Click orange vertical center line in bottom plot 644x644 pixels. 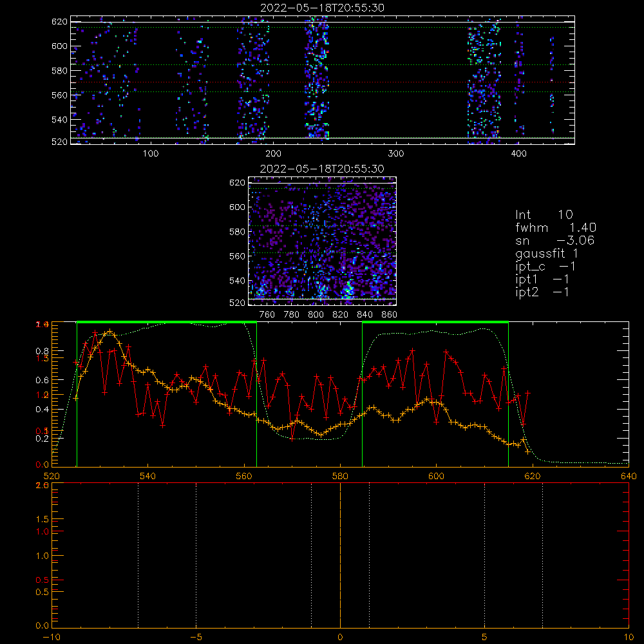340,555
